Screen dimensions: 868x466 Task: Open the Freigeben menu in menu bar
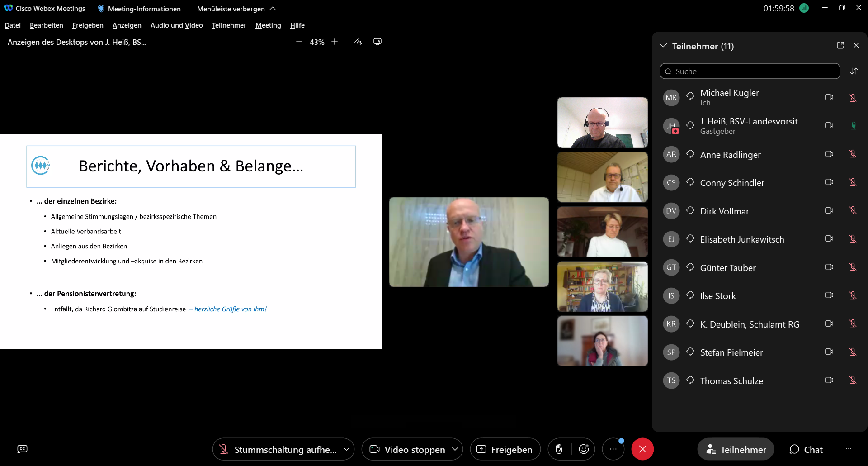pos(88,25)
